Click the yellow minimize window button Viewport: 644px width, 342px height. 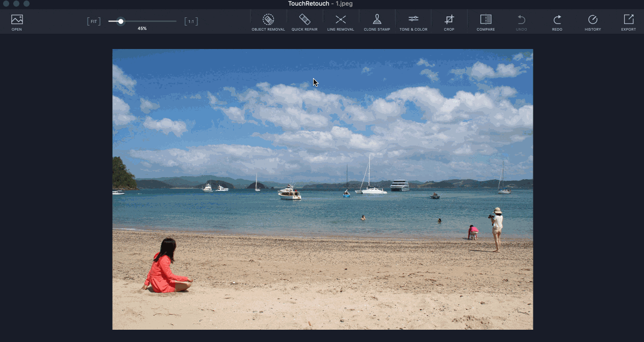tap(16, 4)
